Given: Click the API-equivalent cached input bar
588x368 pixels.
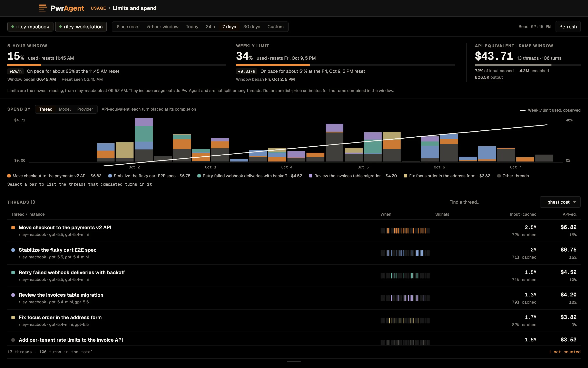Looking at the screenshot, I should tap(528, 65).
